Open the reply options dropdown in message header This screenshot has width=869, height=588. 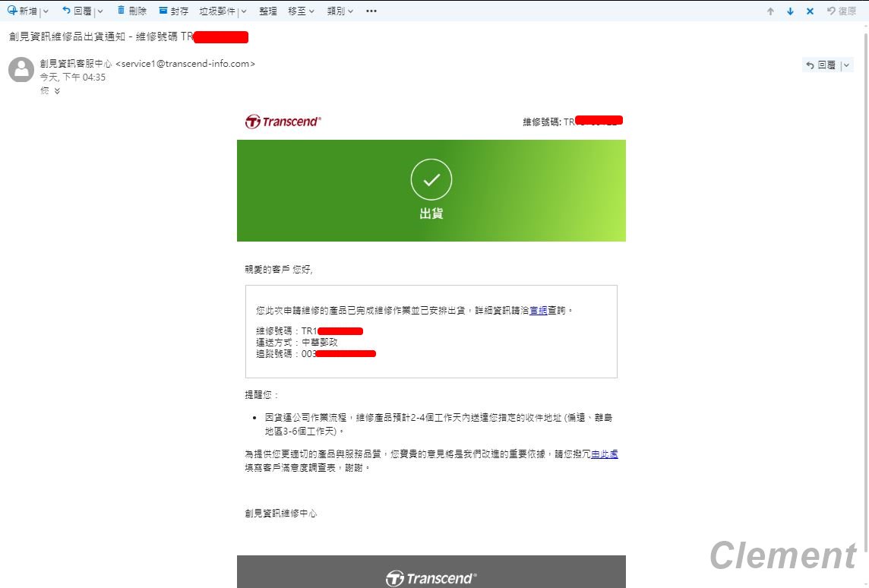[x=846, y=65]
